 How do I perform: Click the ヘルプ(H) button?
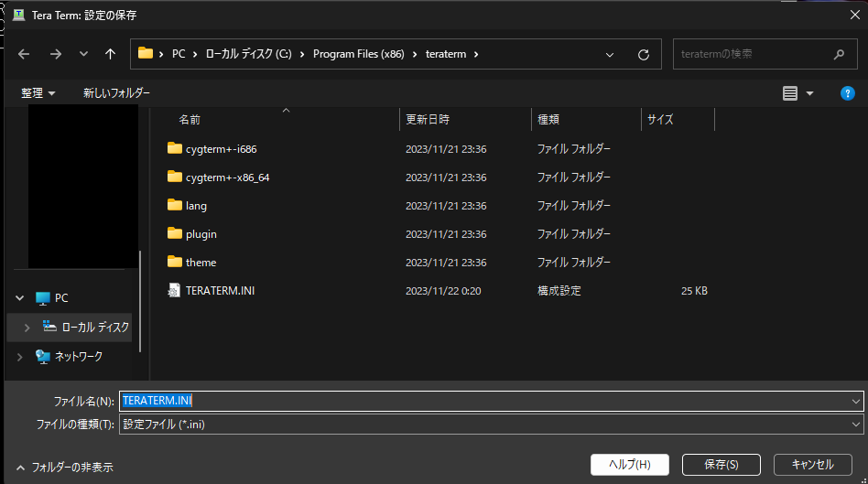pyautogui.click(x=629, y=465)
